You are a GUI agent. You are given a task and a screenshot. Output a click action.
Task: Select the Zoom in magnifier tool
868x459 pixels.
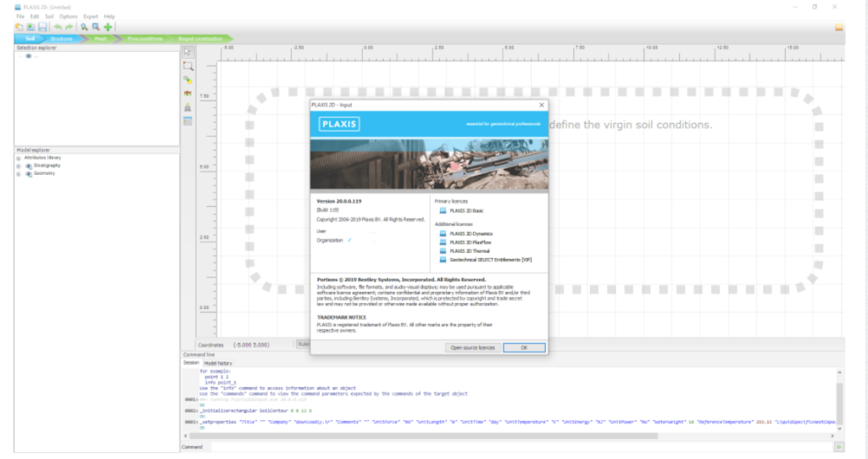point(84,27)
